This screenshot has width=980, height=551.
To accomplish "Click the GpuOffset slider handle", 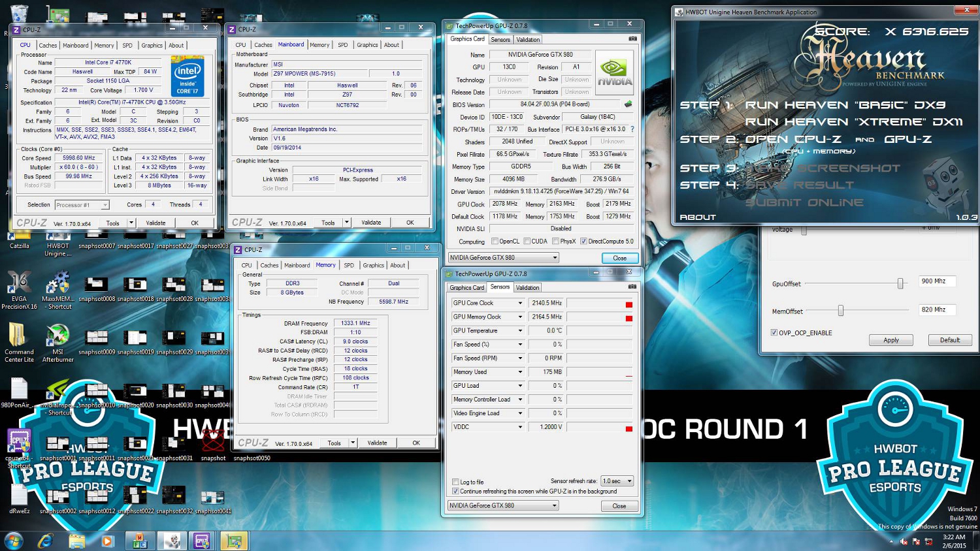I will (900, 283).
